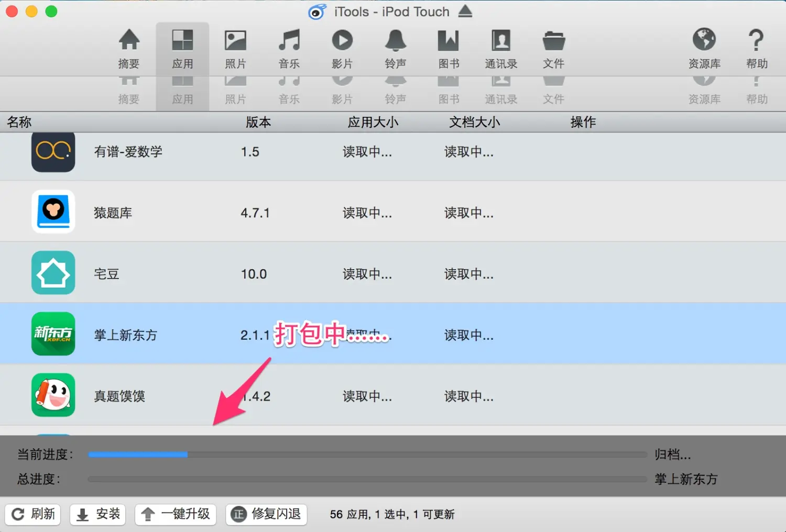Open the 帮助 help question mark icon
Image resolution: width=786 pixels, height=532 pixels.
point(757,49)
